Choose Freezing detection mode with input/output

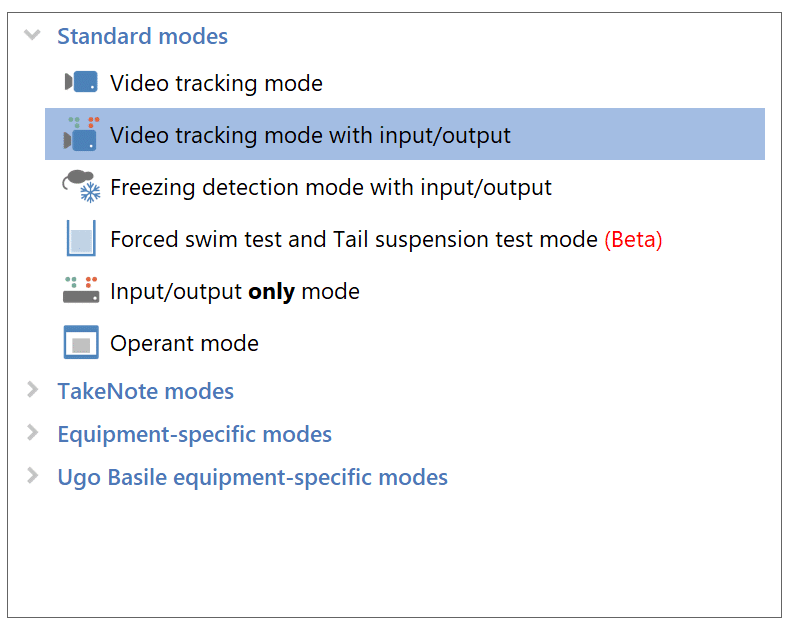[x=331, y=187]
